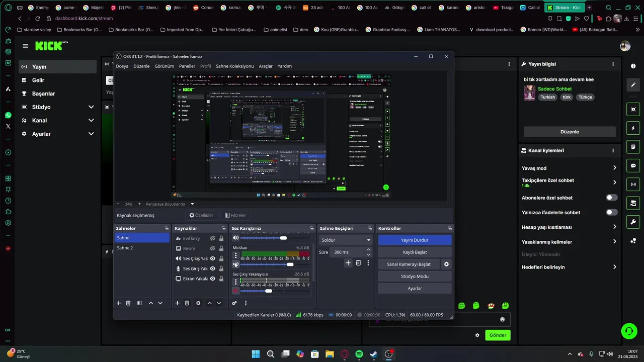Image resolution: width=644 pixels, height=362 pixels.
Task: Click Stüdyo Modu button
Action: coord(415,277)
